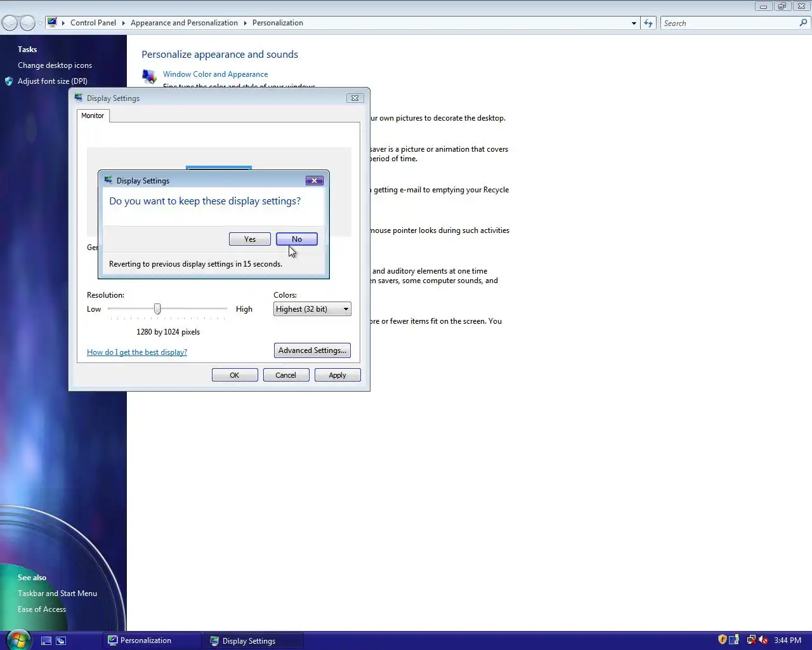Click the Personalize appearance and sounds heading

pyautogui.click(x=219, y=55)
